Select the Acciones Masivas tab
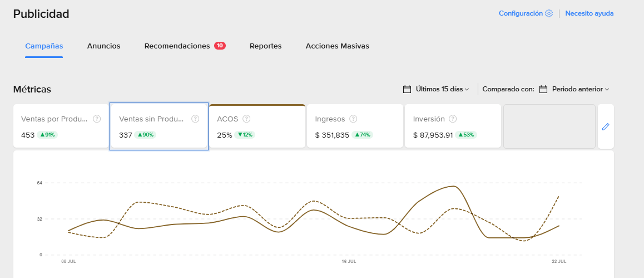 (x=337, y=46)
